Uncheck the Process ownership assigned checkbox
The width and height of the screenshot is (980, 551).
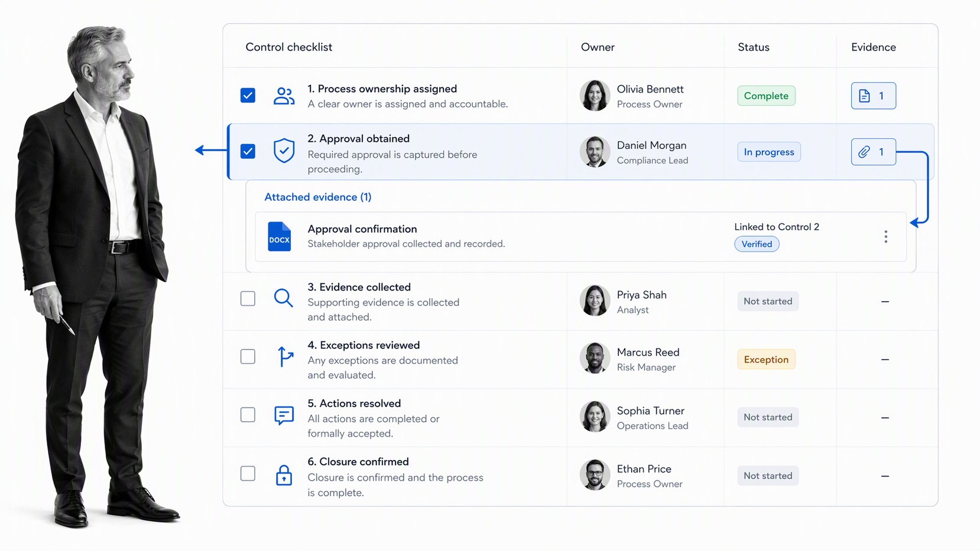248,95
